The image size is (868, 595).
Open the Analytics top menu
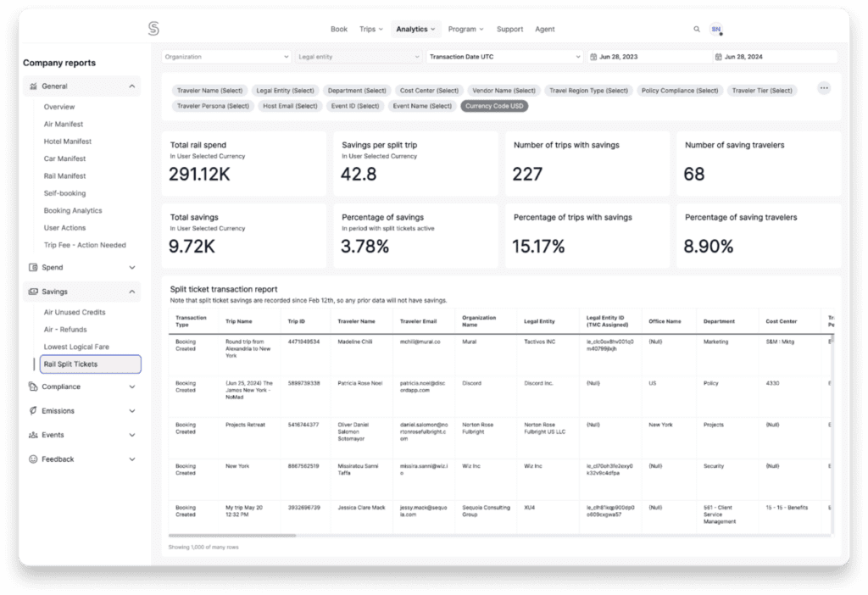point(415,29)
